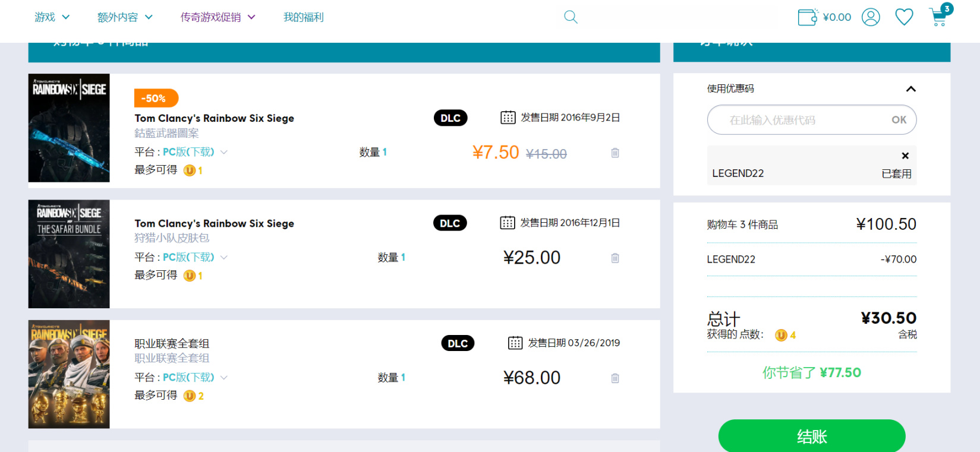Open The Safari Bundle thumbnail

click(69, 254)
